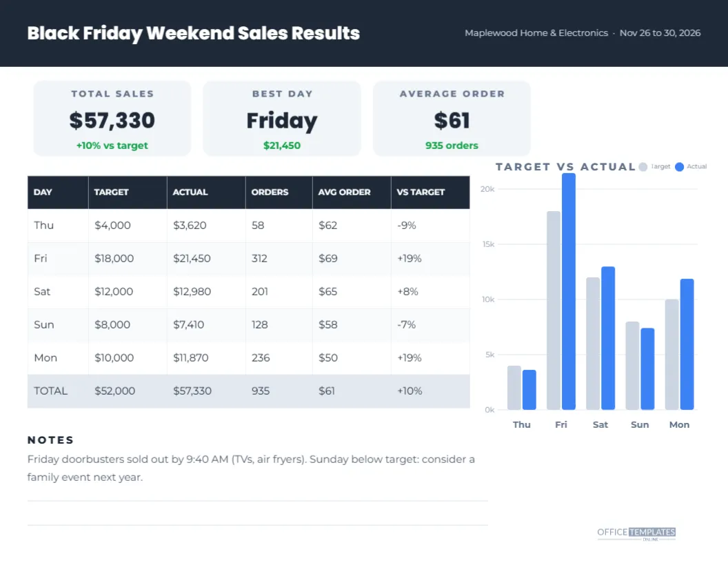Click the '$61' Average Order card value

[452, 120]
